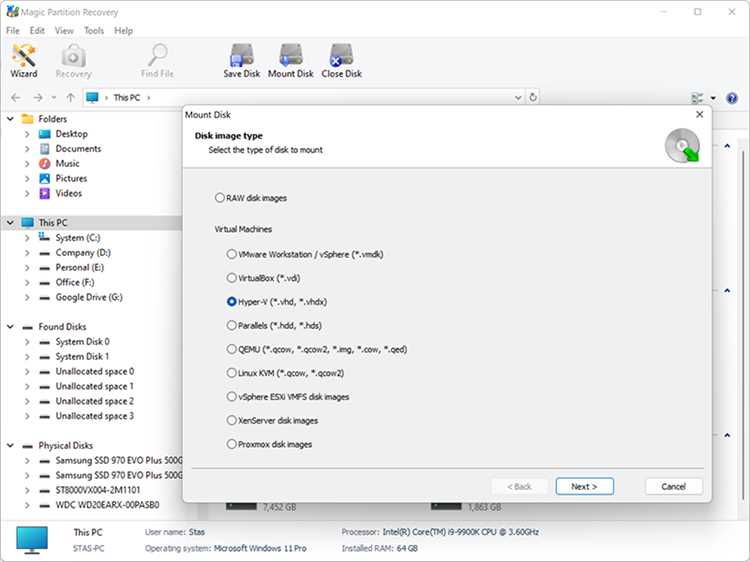Launch the Wizard tool
The height and width of the screenshot is (562, 750).
23,61
